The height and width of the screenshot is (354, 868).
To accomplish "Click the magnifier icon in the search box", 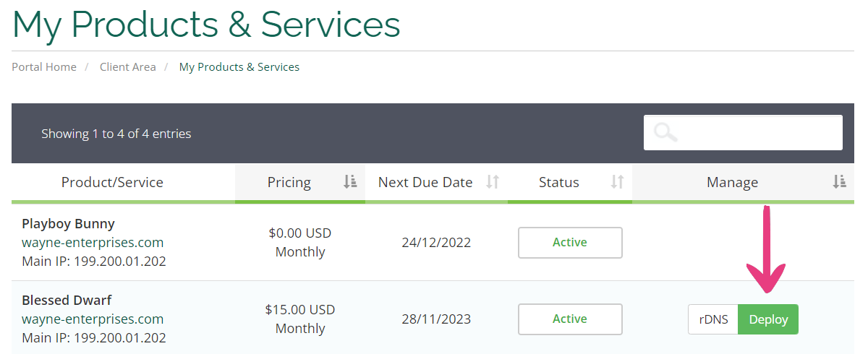I will coord(665,133).
